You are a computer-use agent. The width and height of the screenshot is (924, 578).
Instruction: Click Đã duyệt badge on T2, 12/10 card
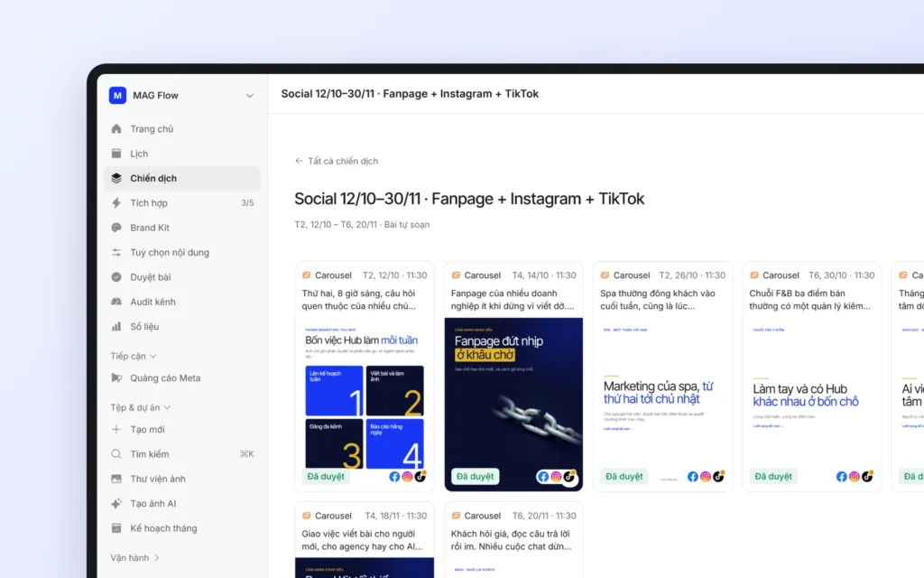point(326,477)
